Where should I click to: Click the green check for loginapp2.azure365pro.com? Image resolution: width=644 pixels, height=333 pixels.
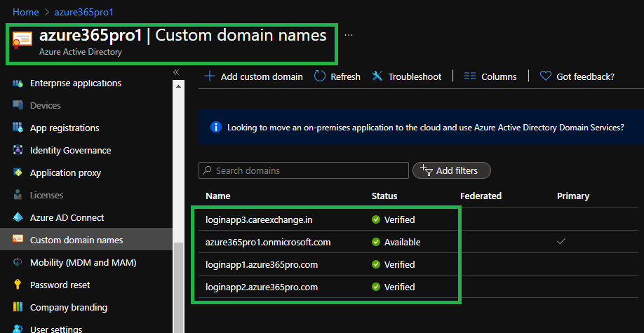376,287
